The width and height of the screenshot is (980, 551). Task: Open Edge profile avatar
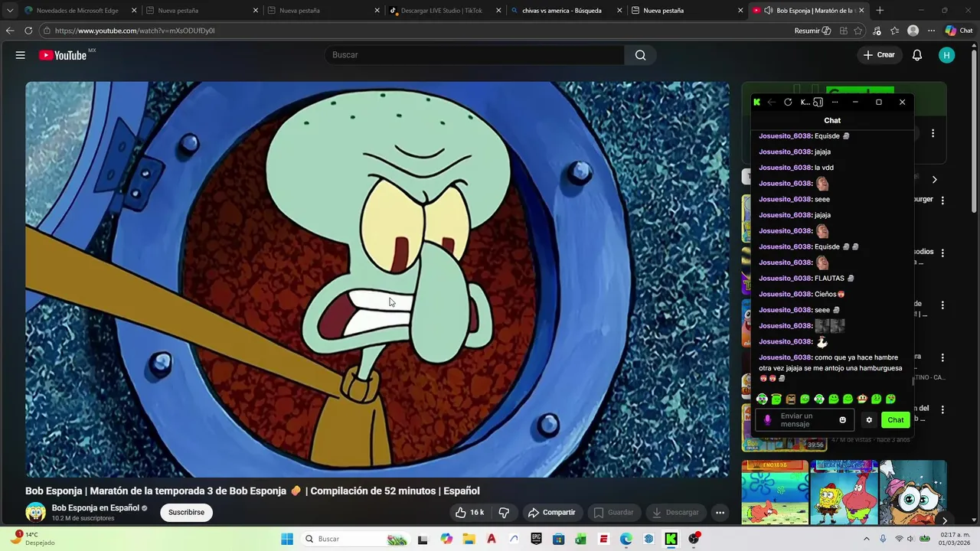tap(913, 31)
